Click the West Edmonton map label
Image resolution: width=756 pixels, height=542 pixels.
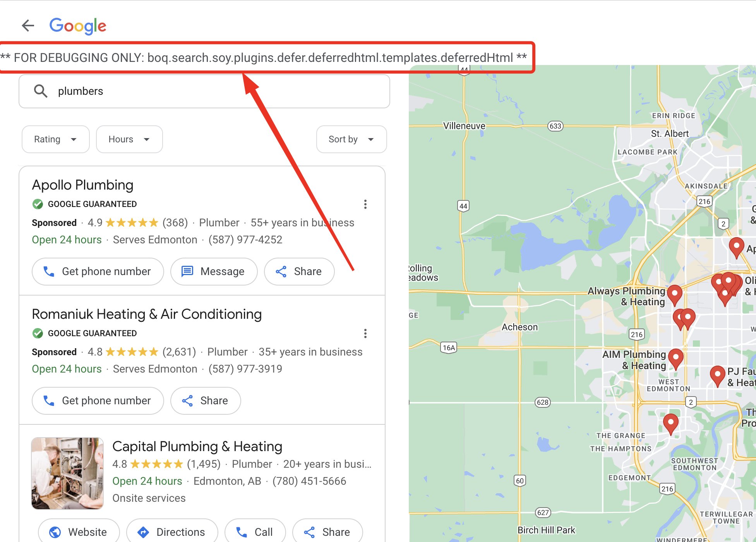pos(669,385)
